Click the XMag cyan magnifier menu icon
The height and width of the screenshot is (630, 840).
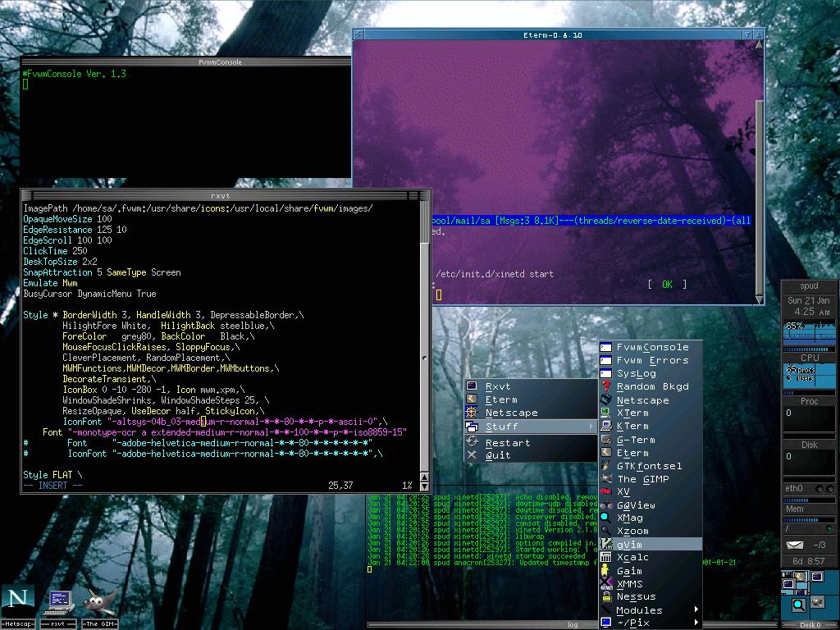[606, 518]
